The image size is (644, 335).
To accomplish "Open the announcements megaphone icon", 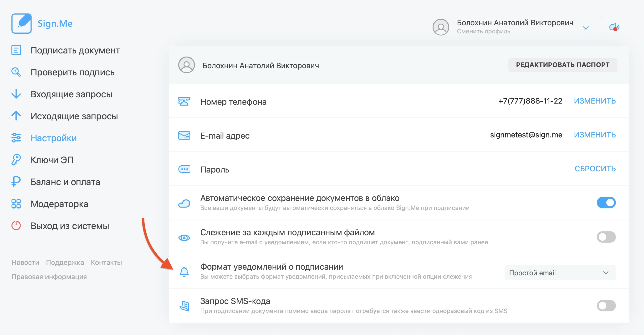I will 614,27.
